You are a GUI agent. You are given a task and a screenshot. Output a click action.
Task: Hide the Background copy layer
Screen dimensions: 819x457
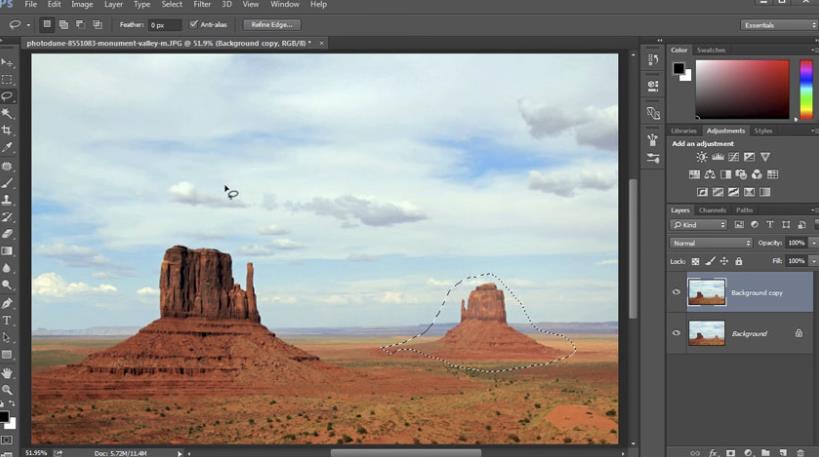pyautogui.click(x=676, y=292)
